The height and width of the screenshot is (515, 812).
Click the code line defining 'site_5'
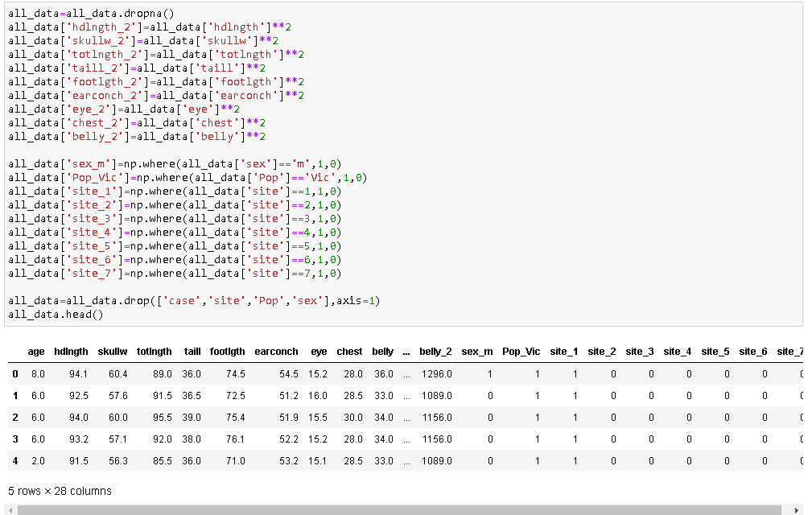tap(175, 246)
